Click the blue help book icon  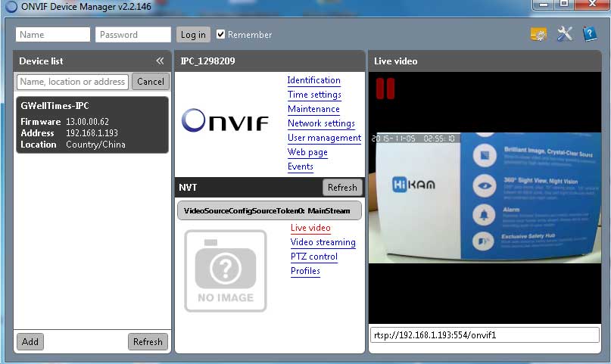click(590, 34)
